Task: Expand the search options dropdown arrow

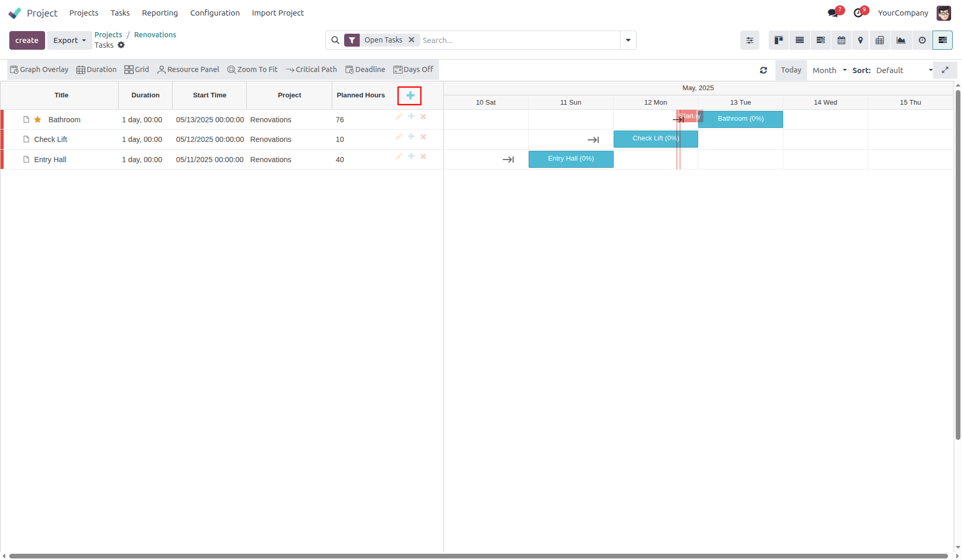Action: pos(628,40)
